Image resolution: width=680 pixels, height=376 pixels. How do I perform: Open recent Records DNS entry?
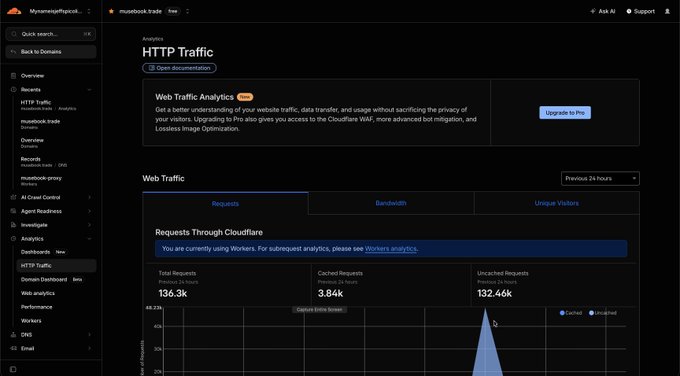pyautogui.click(x=43, y=162)
